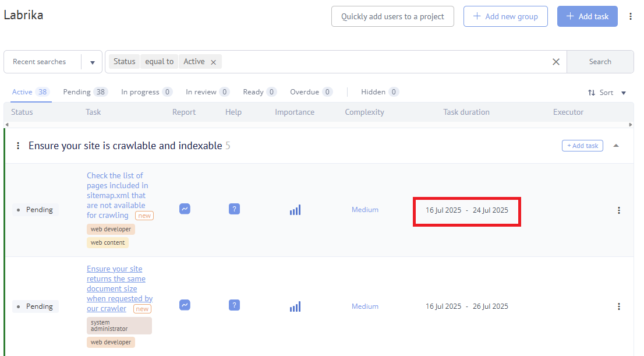Click the Add new group button

point(505,17)
